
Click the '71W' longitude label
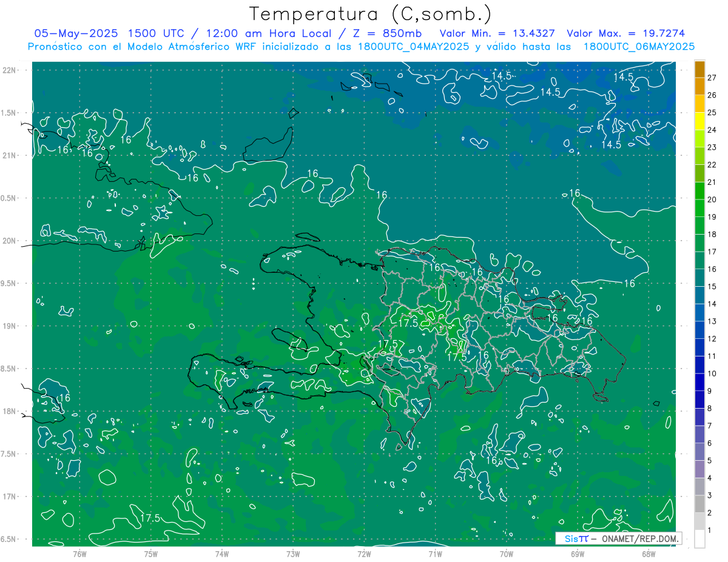[x=435, y=554]
